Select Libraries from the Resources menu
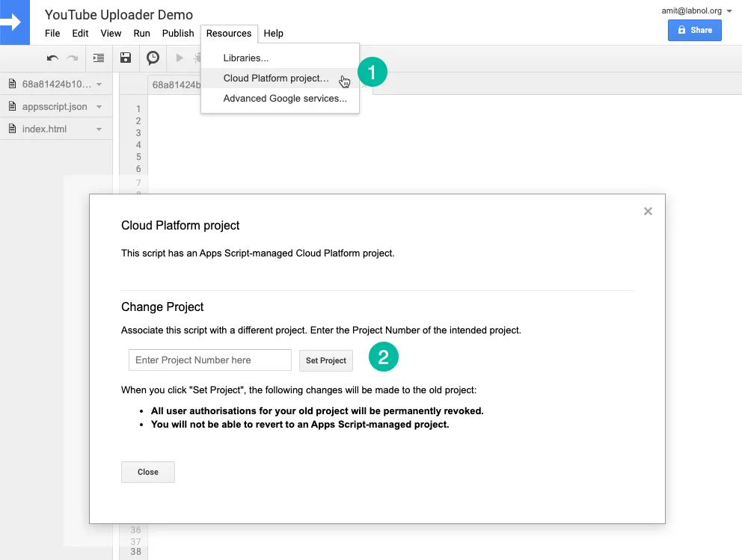Image resolution: width=742 pixels, height=560 pixels. click(247, 58)
